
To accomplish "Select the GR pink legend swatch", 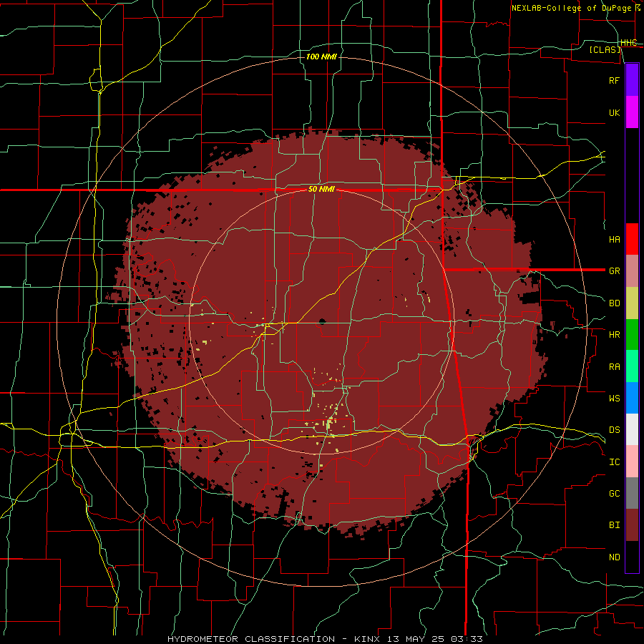I will pyautogui.click(x=632, y=271).
